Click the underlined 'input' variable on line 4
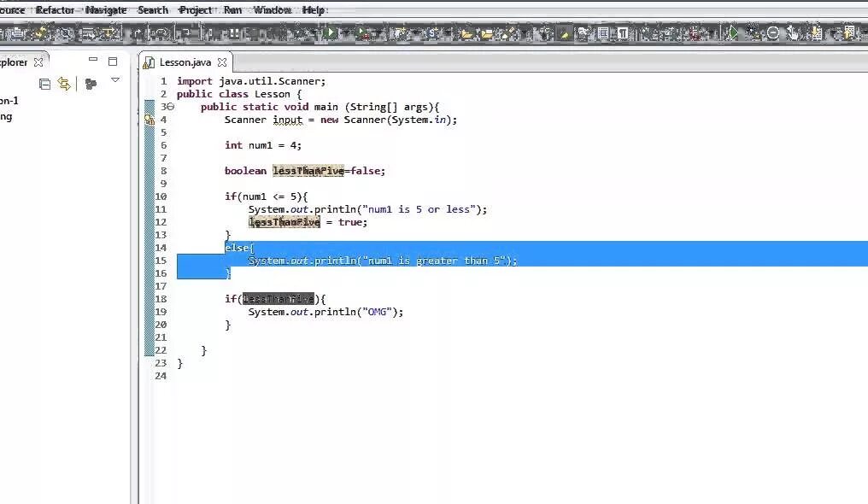This screenshot has height=504, width=868. click(288, 120)
